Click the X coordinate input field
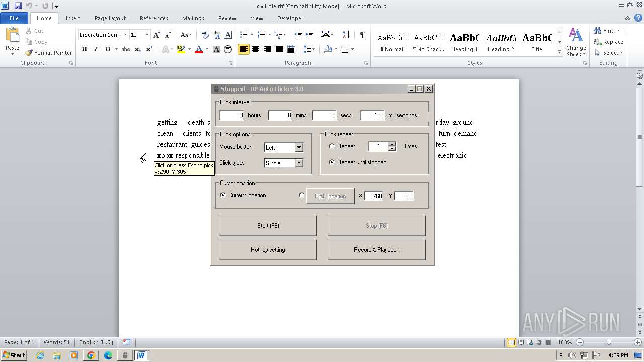Viewport: 644px width, 362px height. pyautogui.click(x=374, y=196)
